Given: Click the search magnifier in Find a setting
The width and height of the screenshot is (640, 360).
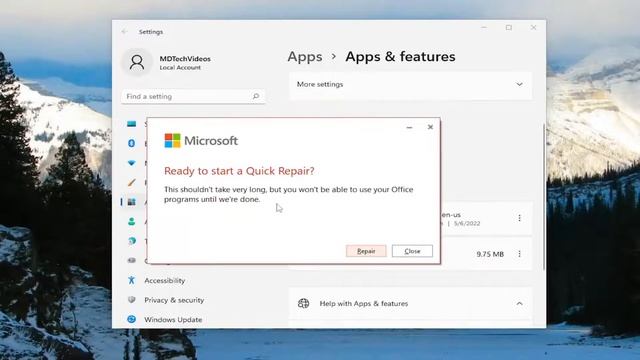Looking at the screenshot, I should [256, 96].
